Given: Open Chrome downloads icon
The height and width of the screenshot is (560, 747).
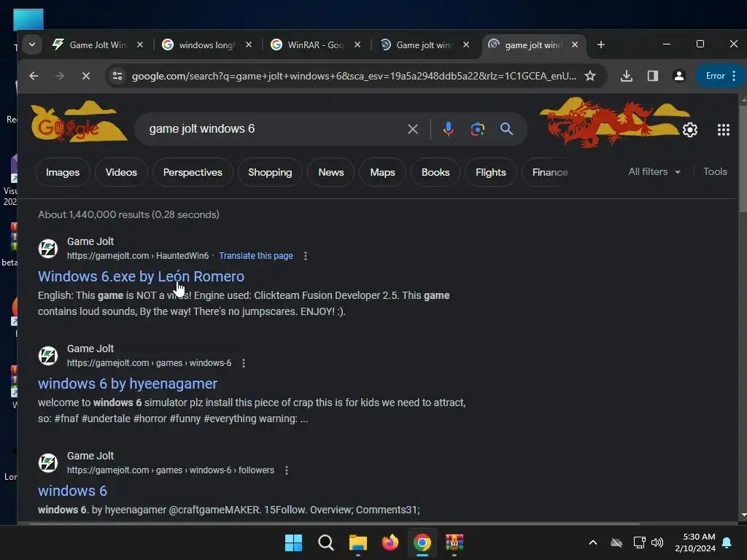Looking at the screenshot, I should 627,76.
